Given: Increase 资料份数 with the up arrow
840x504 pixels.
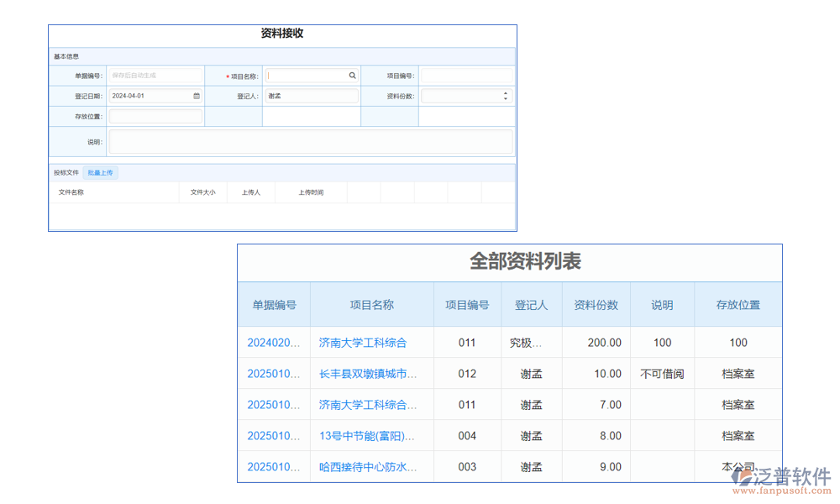Looking at the screenshot, I should (505, 92).
